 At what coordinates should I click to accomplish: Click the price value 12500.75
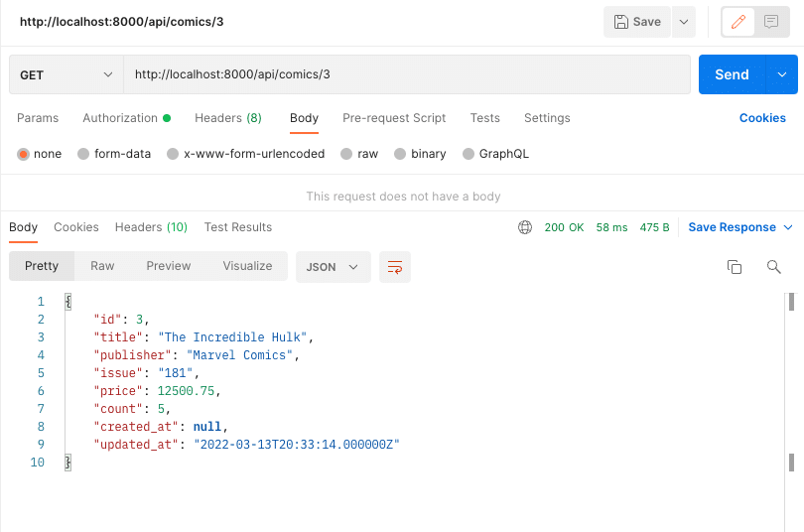click(x=186, y=391)
